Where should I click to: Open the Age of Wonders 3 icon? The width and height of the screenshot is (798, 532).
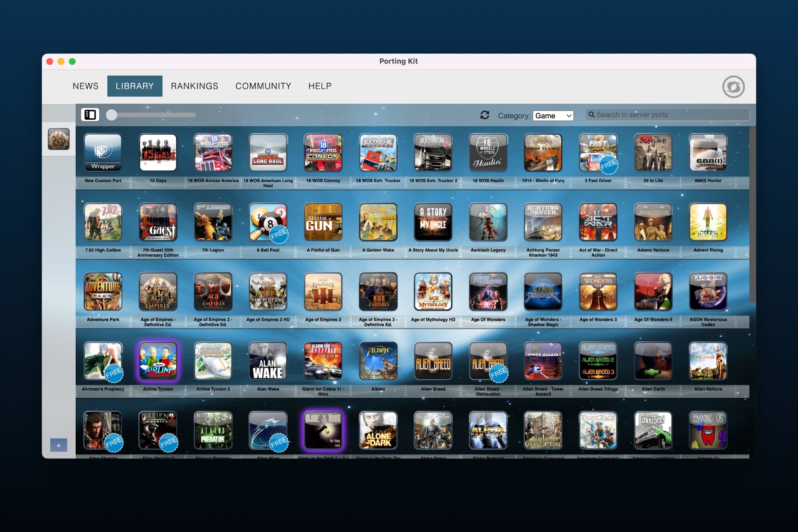[x=598, y=291]
